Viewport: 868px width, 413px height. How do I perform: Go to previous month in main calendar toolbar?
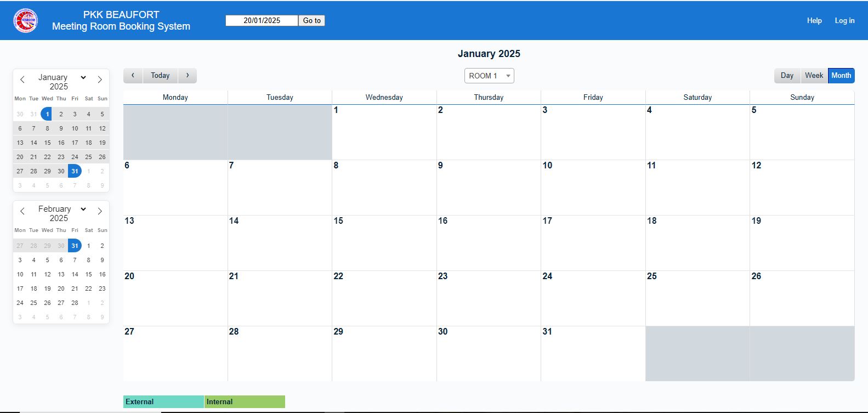point(133,76)
